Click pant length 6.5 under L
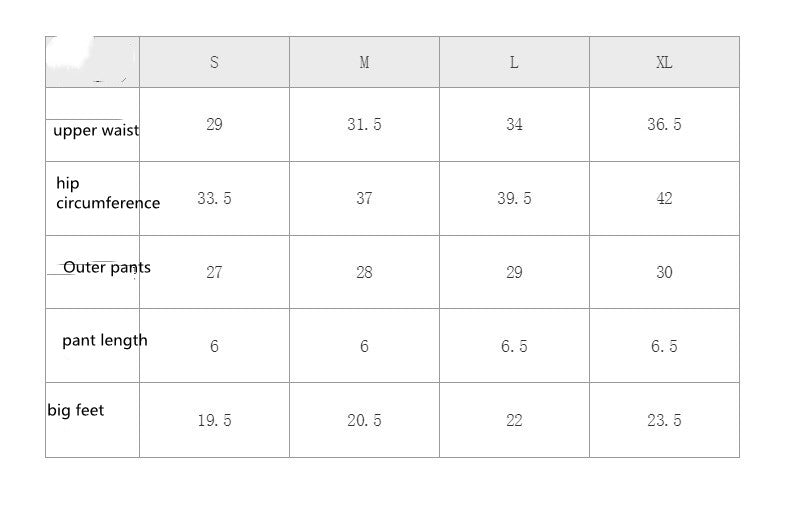The width and height of the screenshot is (790, 512). point(514,346)
